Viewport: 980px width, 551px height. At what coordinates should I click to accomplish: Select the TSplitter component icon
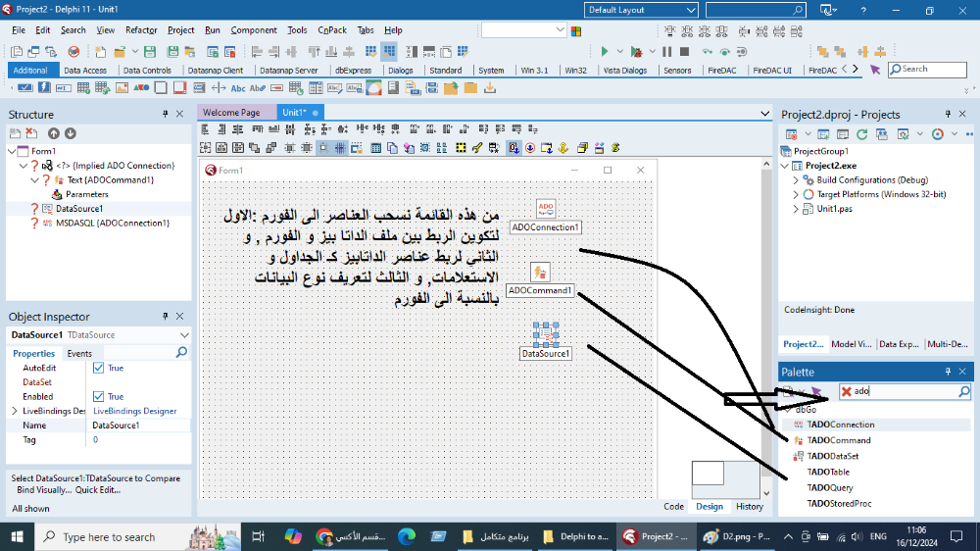[219, 88]
